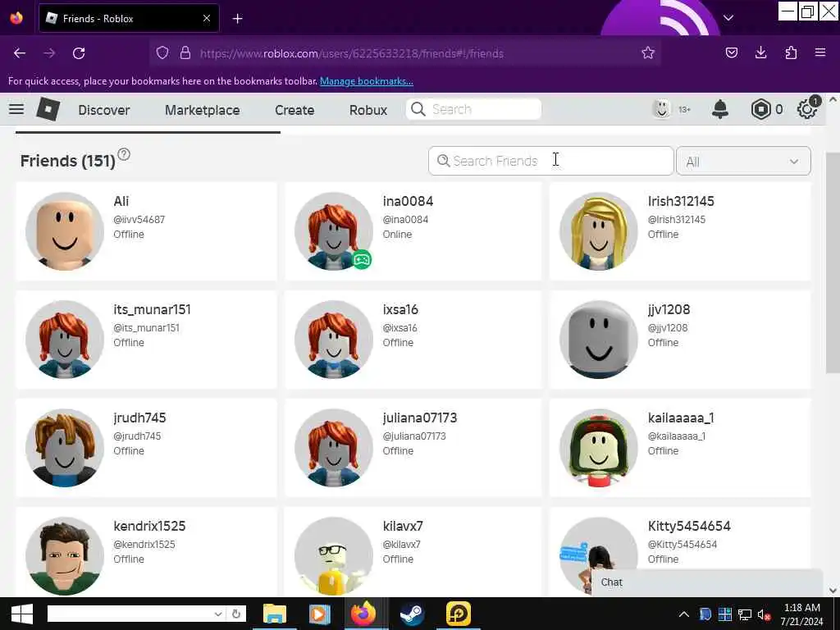Open the browser downloads icon
The height and width of the screenshot is (630, 840).
point(760,52)
